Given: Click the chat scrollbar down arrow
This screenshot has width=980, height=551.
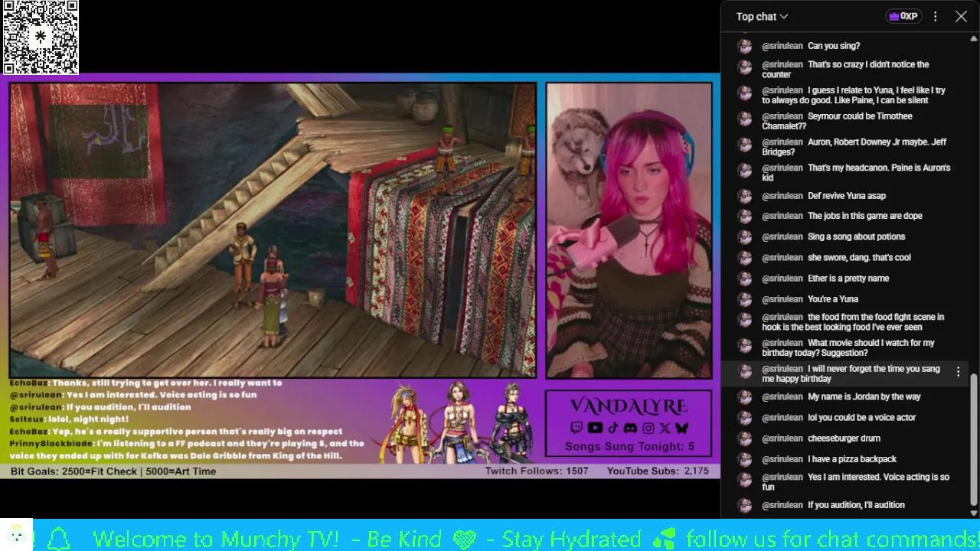Looking at the screenshot, I should coord(974,514).
